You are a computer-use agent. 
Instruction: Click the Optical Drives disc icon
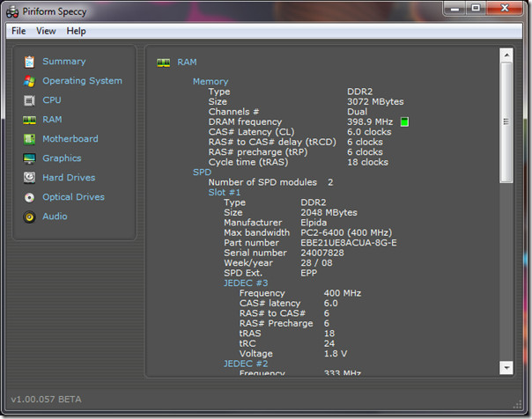tap(30, 197)
